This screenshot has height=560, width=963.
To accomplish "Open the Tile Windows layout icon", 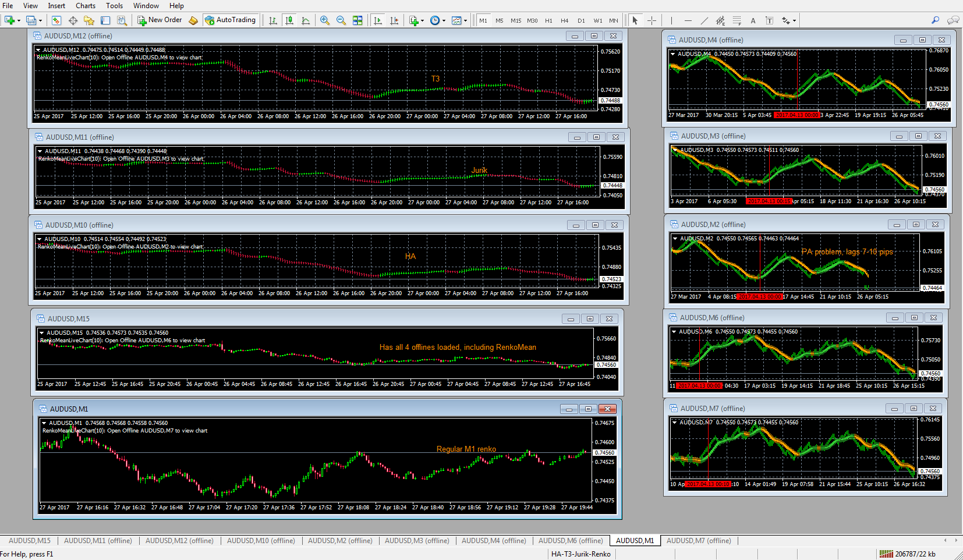I will (x=357, y=20).
